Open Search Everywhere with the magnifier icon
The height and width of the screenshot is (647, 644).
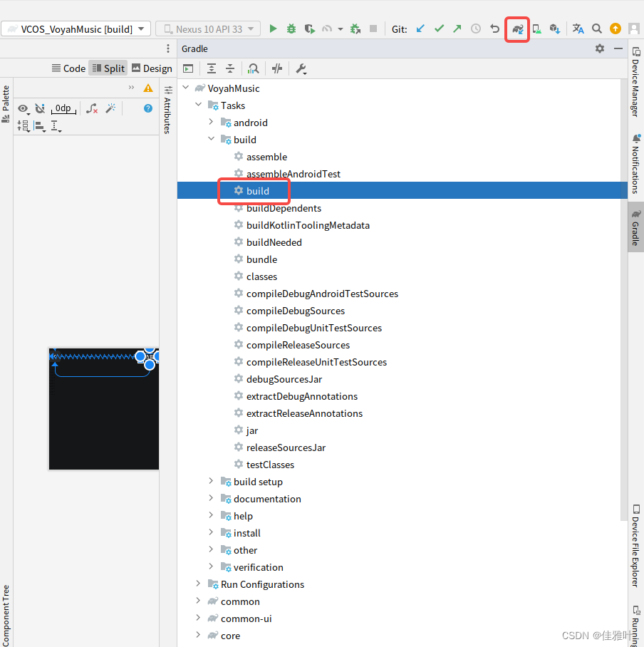tap(597, 29)
